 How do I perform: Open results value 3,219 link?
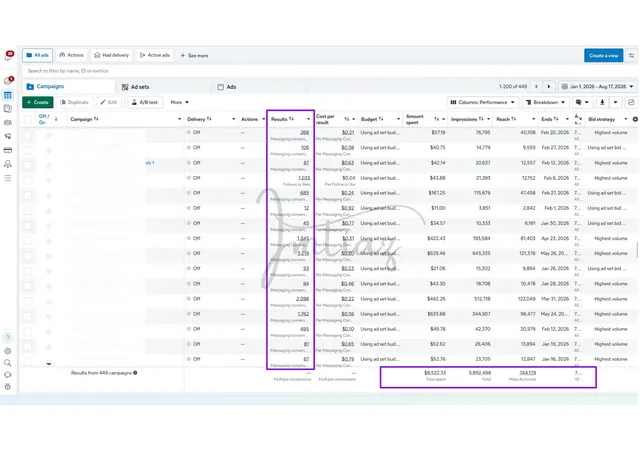point(303,253)
